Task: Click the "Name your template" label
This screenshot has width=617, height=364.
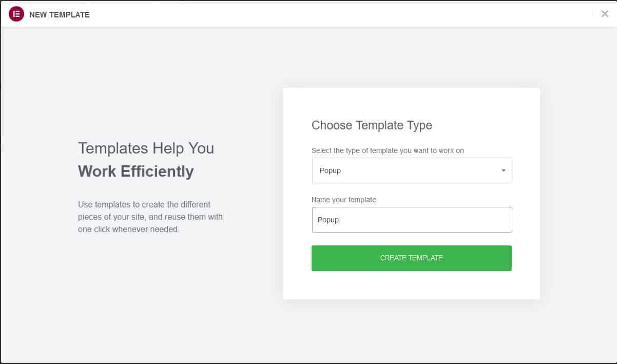Action: point(344,200)
